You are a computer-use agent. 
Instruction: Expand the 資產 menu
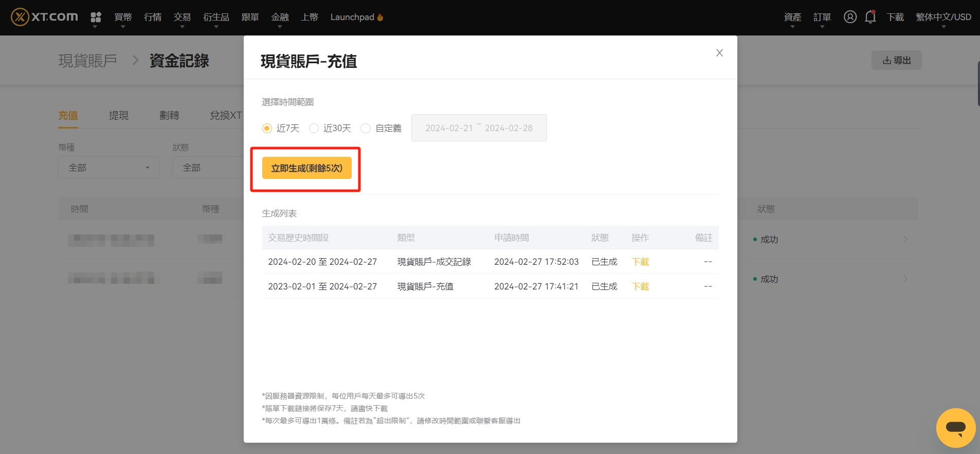792,17
